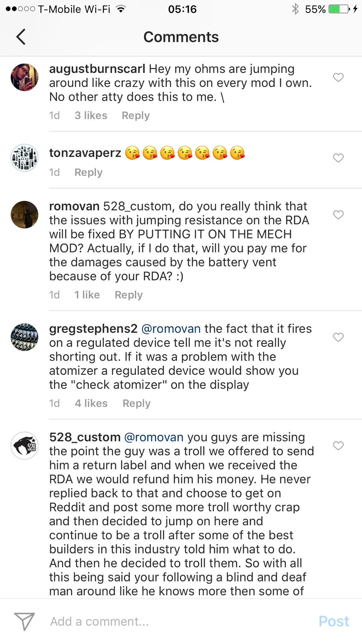Open tonzavaperz's profile avatar
The height and width of the screenshot is (644, 362).
tap(25, 158)
